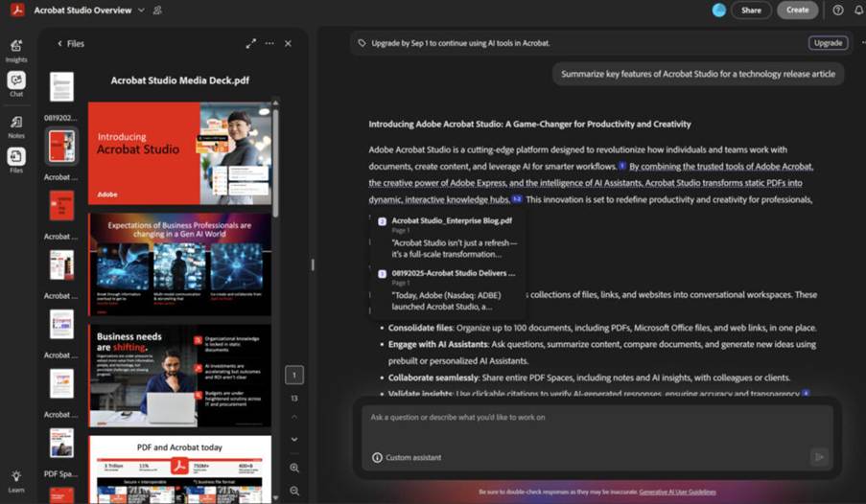
Task: Zoom out on the PDF preview
Action: point(294,491)
